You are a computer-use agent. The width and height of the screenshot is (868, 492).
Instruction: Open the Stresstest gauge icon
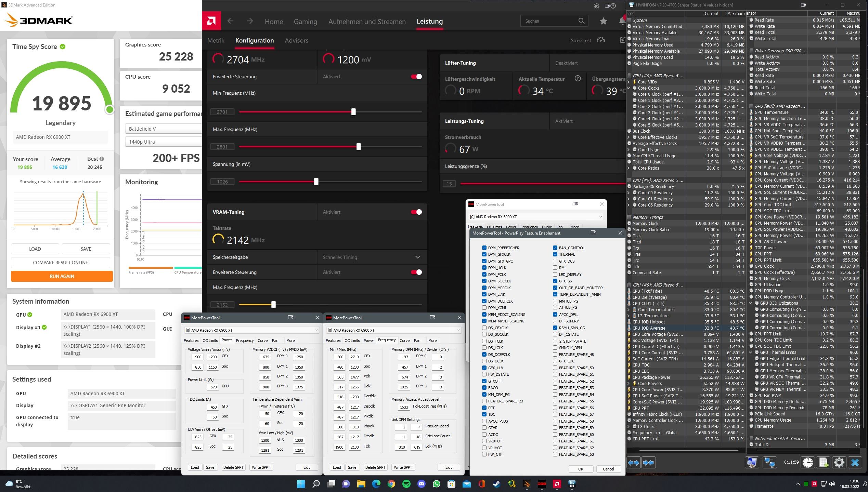(x=601, y=40)
